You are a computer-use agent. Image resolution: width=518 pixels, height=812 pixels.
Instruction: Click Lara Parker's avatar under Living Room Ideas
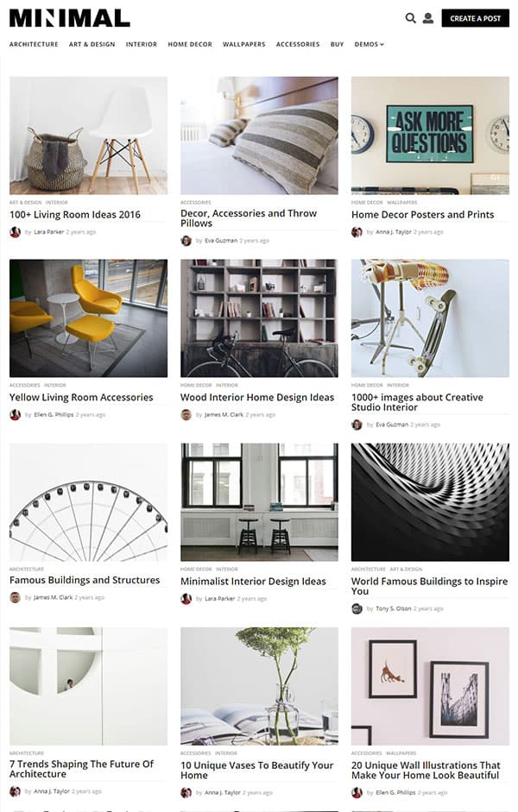(15, 232)
